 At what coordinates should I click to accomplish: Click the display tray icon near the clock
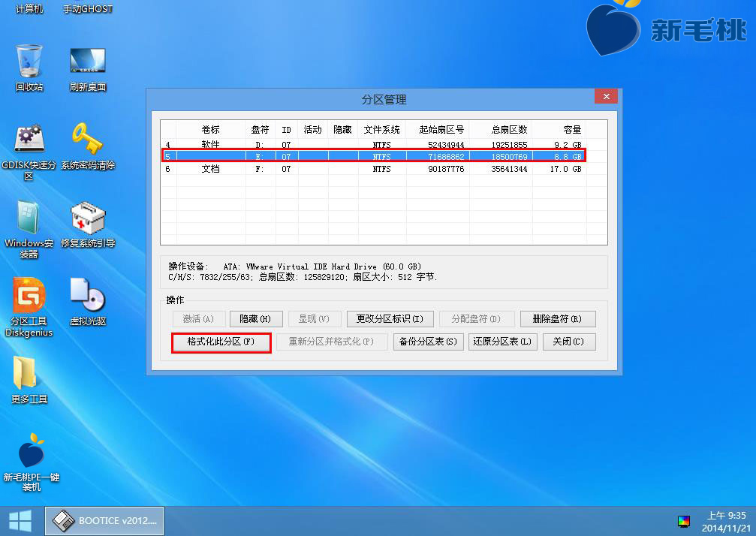pos(684,521)
